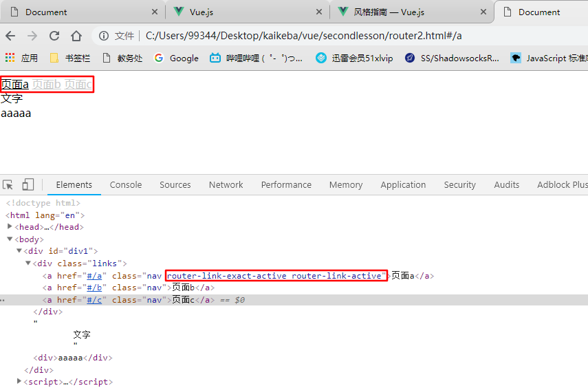Go to the browser home icon
The height and width of the screenshot is (388, 588).
(76, 36)
